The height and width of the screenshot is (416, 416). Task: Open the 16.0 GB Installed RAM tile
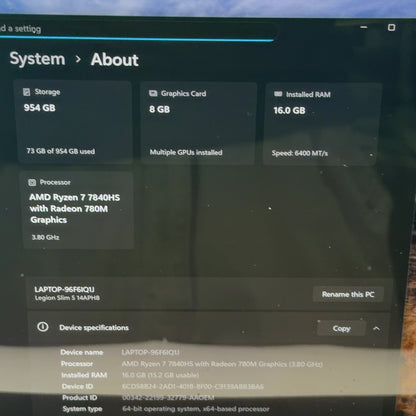point(322,124)
